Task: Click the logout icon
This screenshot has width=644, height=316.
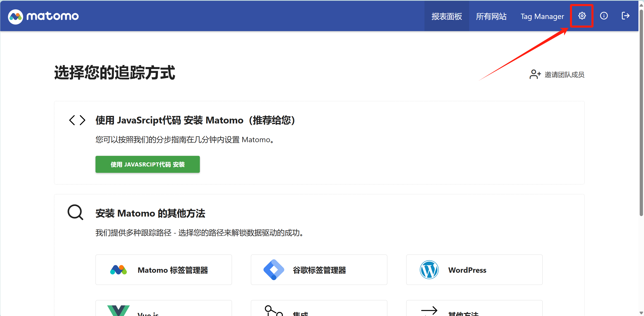Action: click(x=625, y=16)
